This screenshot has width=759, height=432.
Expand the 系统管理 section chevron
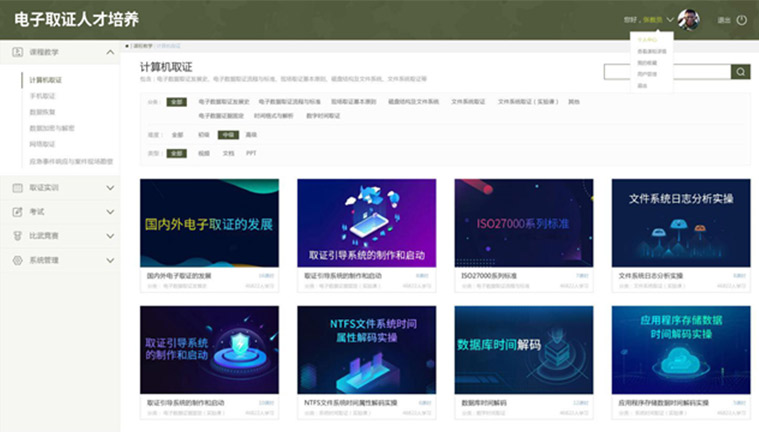[110, 260]
